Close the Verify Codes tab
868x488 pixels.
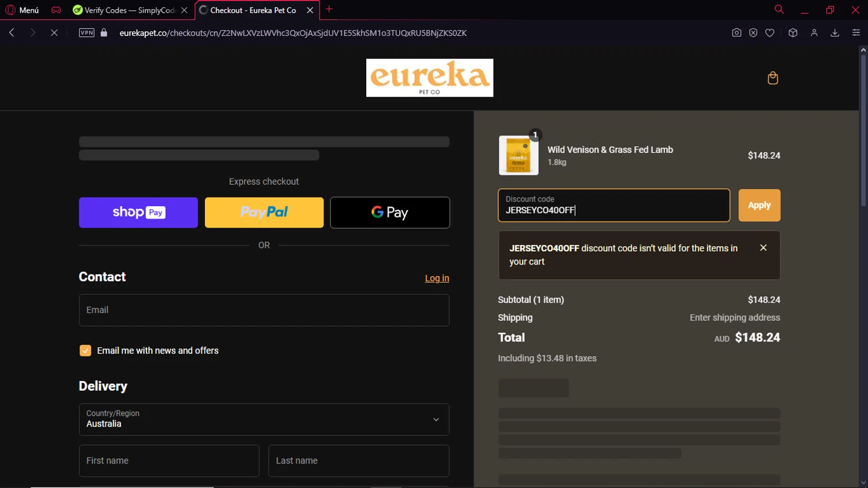tap(184, 10)
